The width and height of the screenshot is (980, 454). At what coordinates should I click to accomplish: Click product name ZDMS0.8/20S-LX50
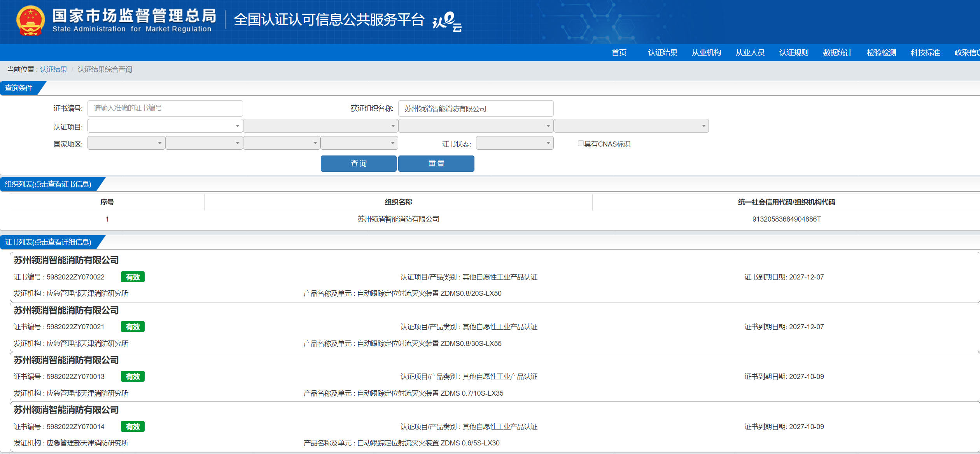(x=471, y=293)
